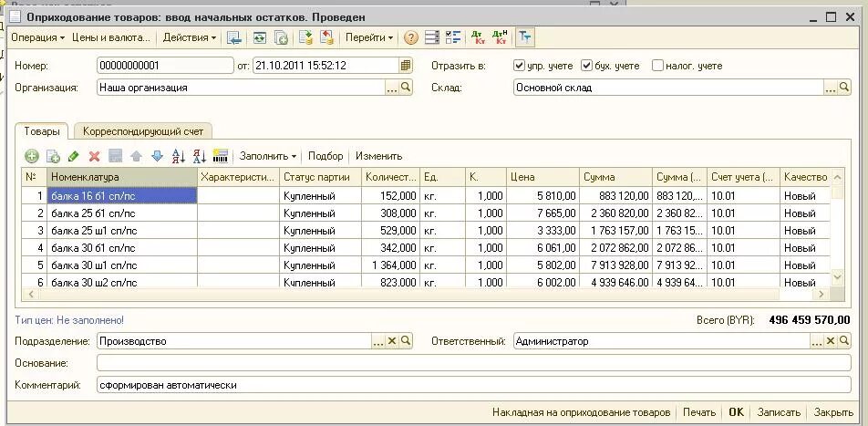
Task: Clear Ответственный field with X
Action: tap(831, 340)
